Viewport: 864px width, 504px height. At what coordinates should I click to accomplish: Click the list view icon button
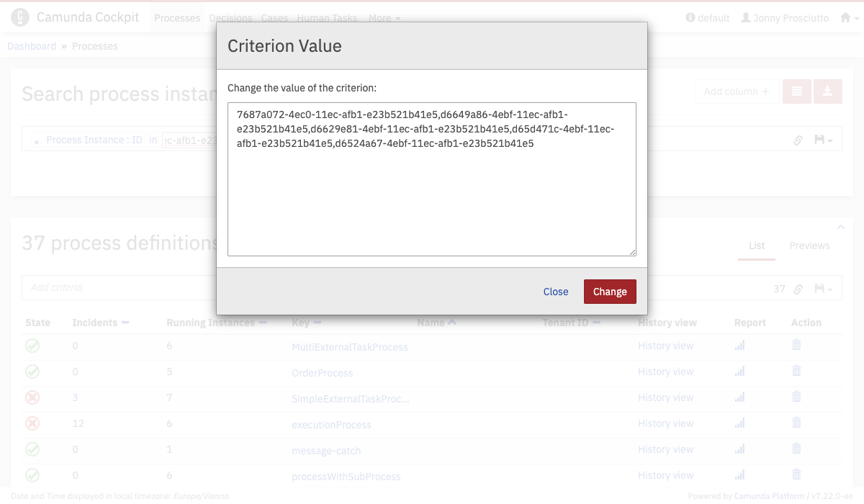796,91
